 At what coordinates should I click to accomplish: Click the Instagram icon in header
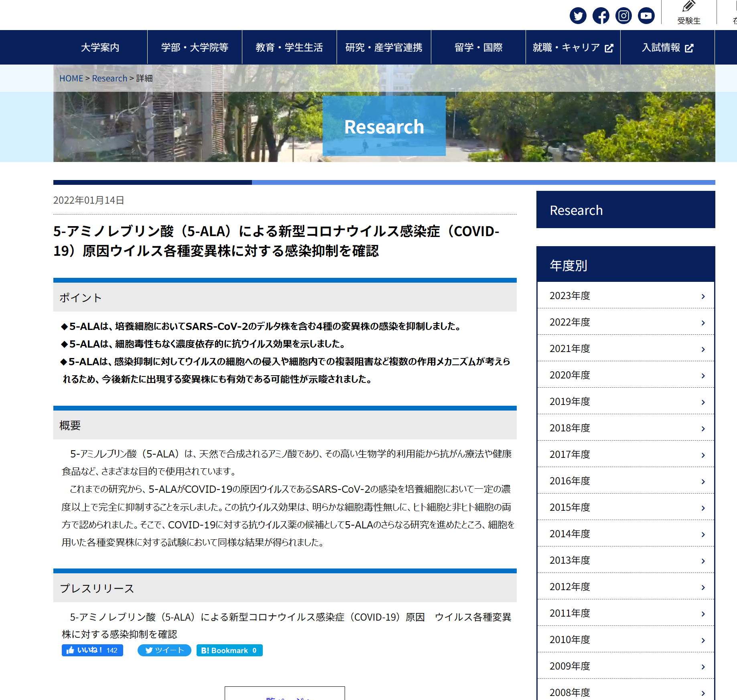pyautogui.click(x=623, y=16)
